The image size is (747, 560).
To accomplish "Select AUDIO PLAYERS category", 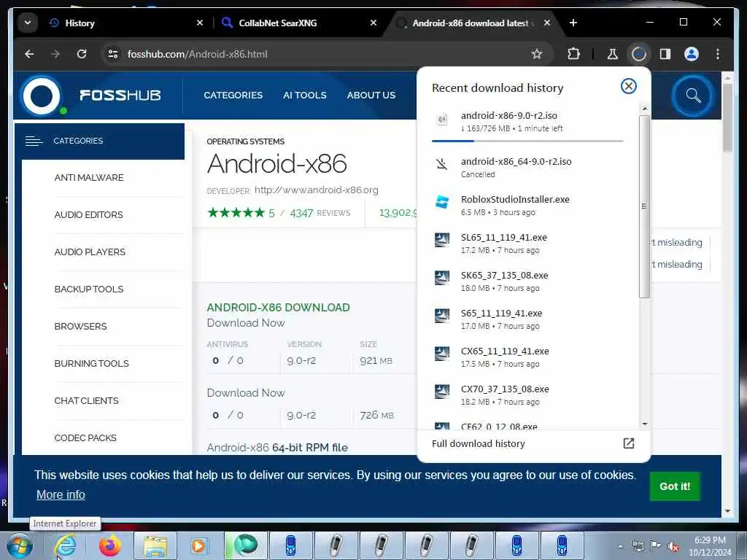I will 90,252.
